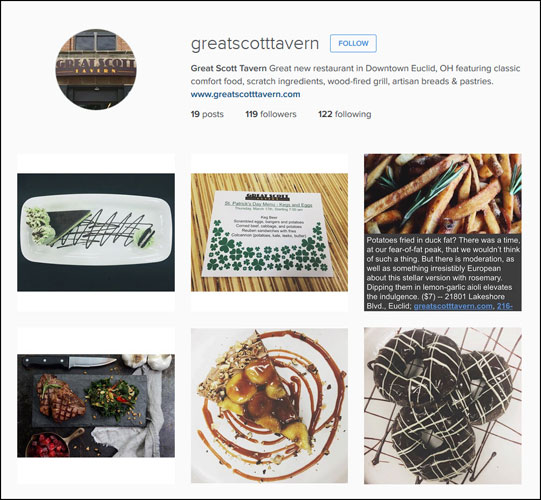
Task: Open the 119 followers list
Action: (271, 114)
